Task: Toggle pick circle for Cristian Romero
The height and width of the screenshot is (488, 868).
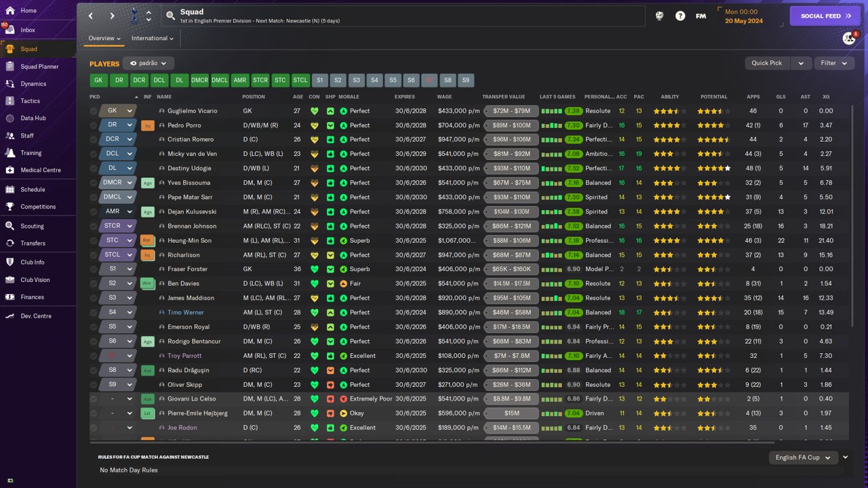Action: tap(94, 140)
